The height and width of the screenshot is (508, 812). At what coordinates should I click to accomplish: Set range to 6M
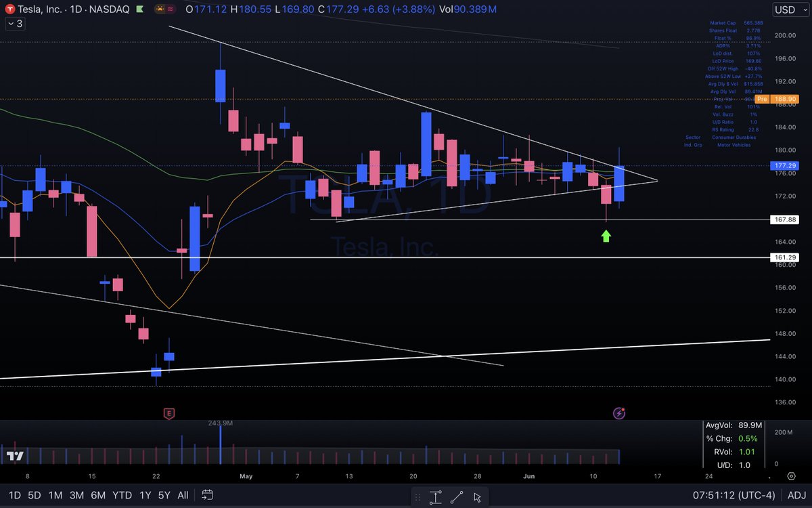98,495
